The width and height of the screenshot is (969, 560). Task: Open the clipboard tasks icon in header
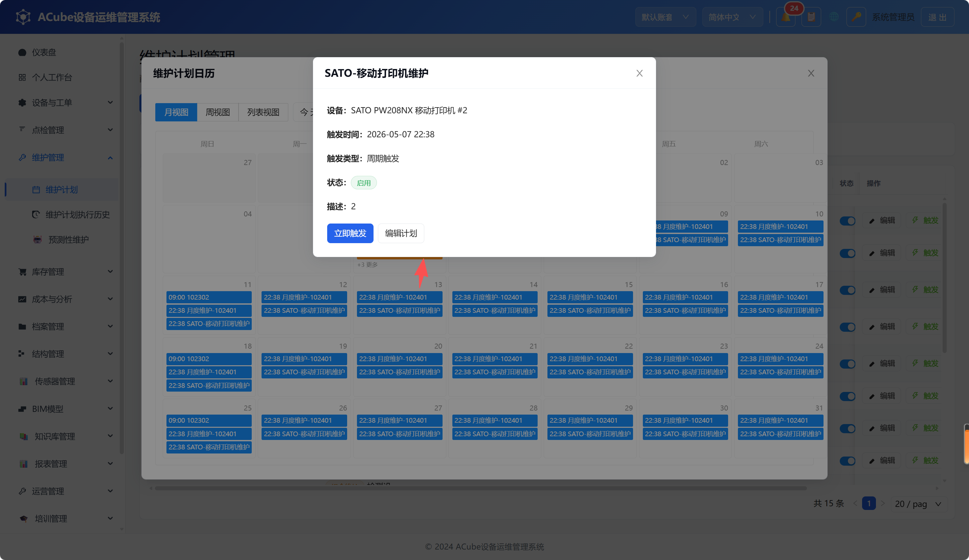tap(811, 17)
